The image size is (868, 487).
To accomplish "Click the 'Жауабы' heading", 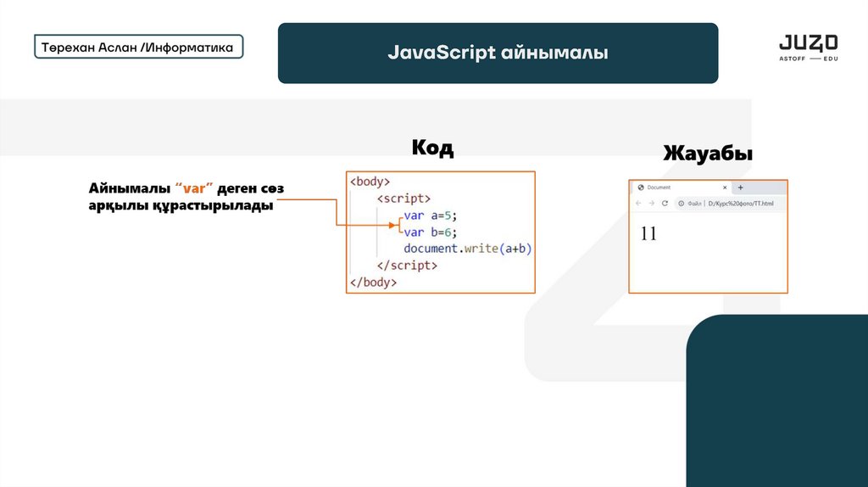I will [708, 154].
